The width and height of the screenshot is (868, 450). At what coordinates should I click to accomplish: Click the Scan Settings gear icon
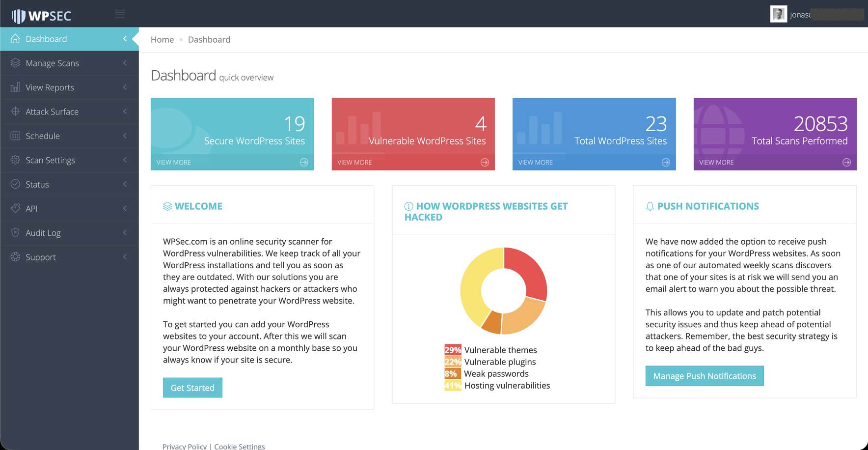[x=16, y=160]
